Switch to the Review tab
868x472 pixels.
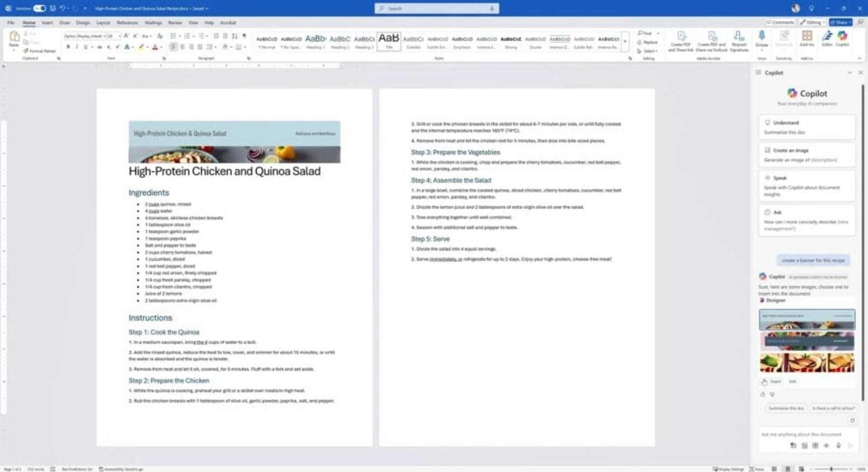(x=175, y=22)
